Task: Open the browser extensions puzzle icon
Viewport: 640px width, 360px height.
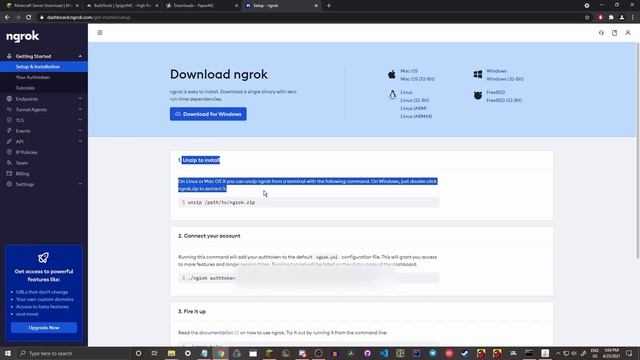Action: click(x=611, y=18)
